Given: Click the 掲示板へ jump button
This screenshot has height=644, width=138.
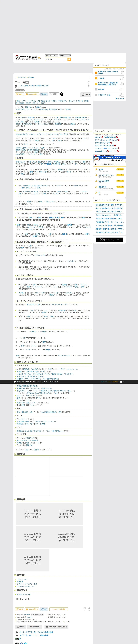Looking at the screenshot, I should pyautogui.click(x=54, y=94).
